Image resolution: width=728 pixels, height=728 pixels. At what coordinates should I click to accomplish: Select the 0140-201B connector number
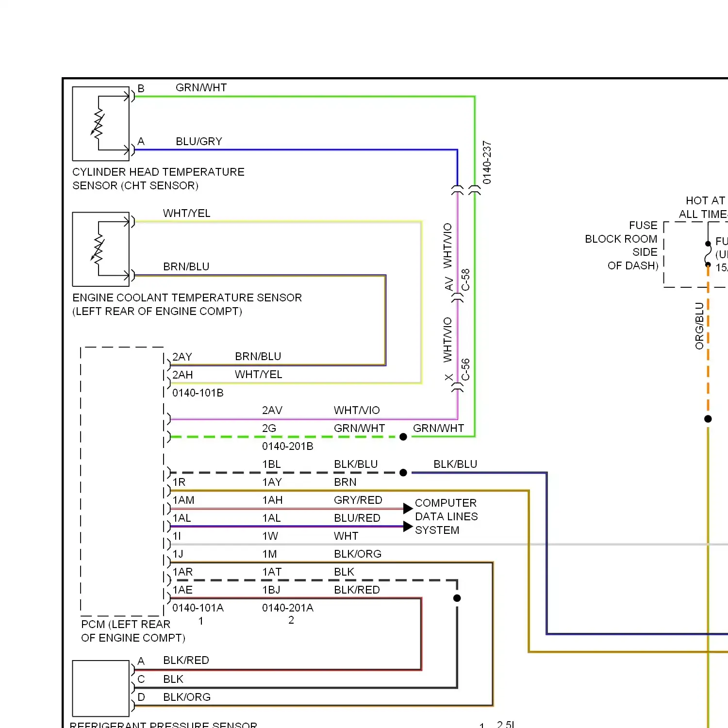pos(288,446)
